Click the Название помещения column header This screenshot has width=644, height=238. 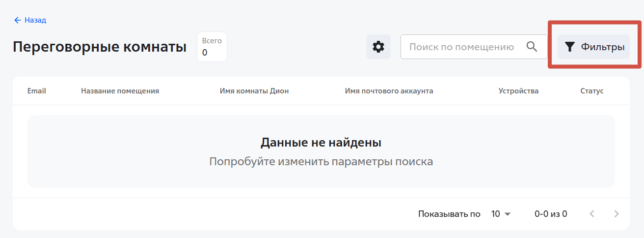pyautogui.click(x=120, y=91)
